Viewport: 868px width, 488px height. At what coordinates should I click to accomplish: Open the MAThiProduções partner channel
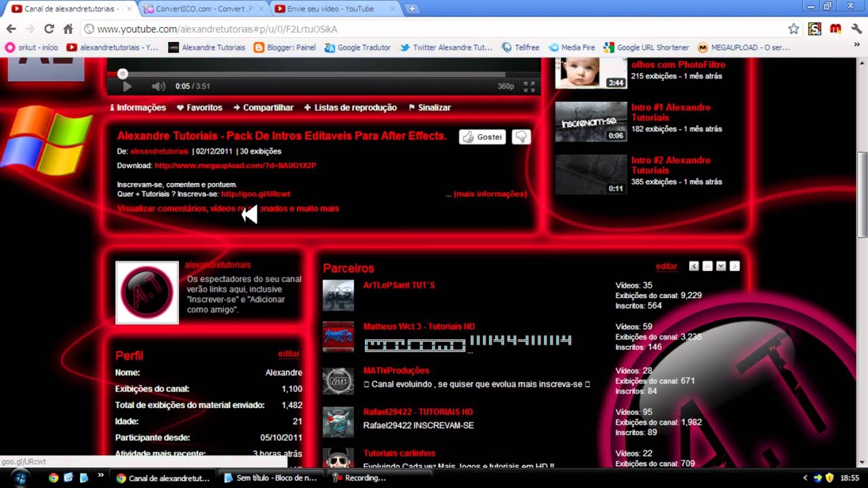[x=396, y=371]
